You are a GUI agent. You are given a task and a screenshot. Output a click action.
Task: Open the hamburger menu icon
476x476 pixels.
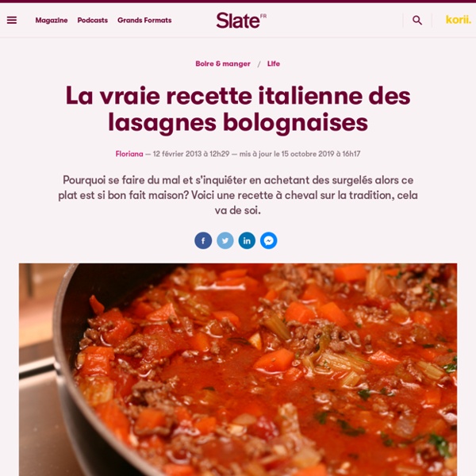coord(12,20)
